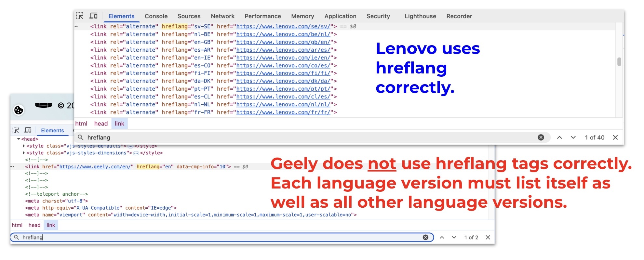Toggle device toolbar in Lenovo DevTools
This screenshot has height=260, width=644.
(x=94, y=16)
